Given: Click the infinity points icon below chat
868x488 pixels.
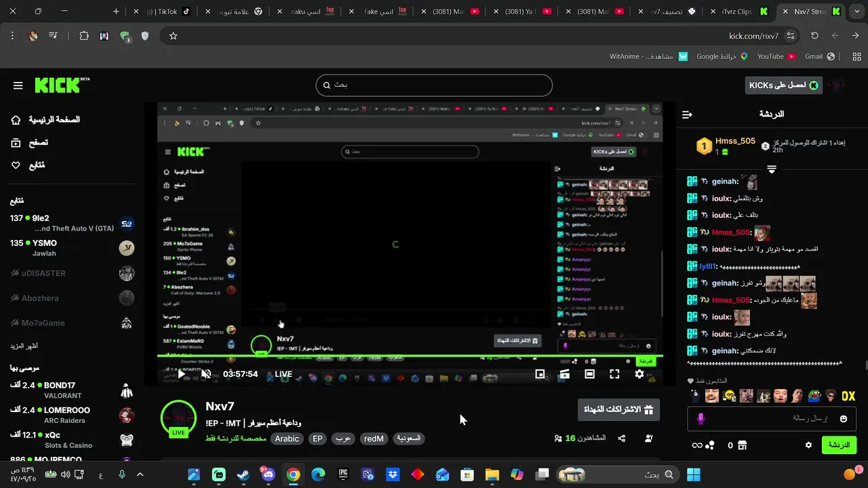Looking at the screenshot, I should click(x=696, y=445).
